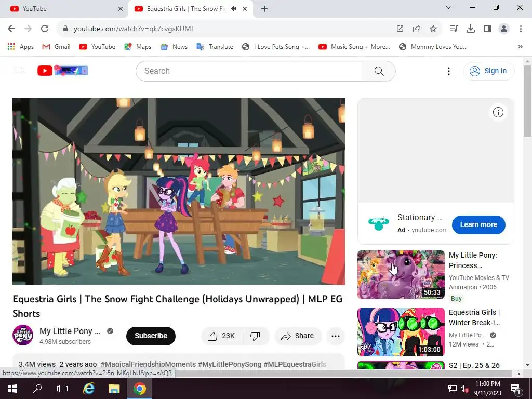Open Task View on taskbar
Image resolution: width=532 pixels, height=399 pixels.
pos(62,389)
